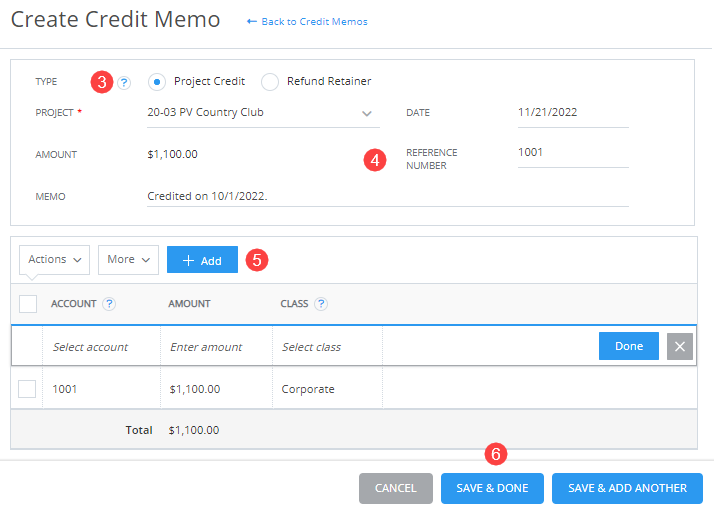714x510 pixels.
Task: Click the Enter amount input field
Action: pyautogui.click(x=217, y=347)
